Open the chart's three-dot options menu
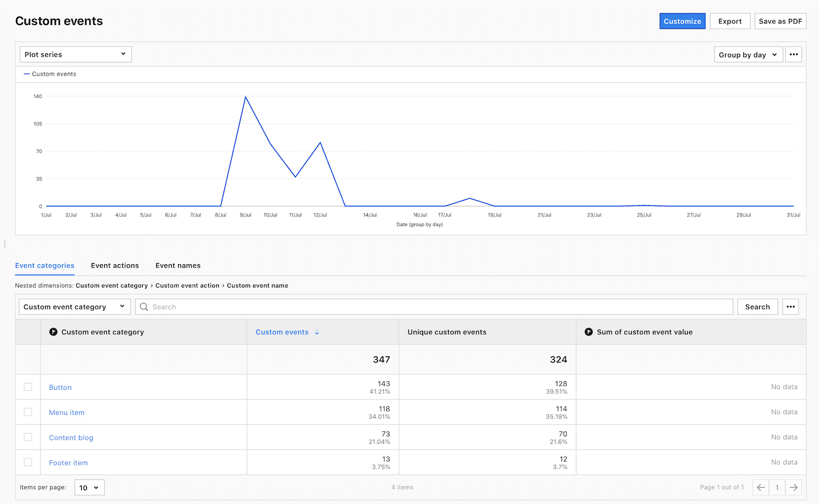 [793, 55]
